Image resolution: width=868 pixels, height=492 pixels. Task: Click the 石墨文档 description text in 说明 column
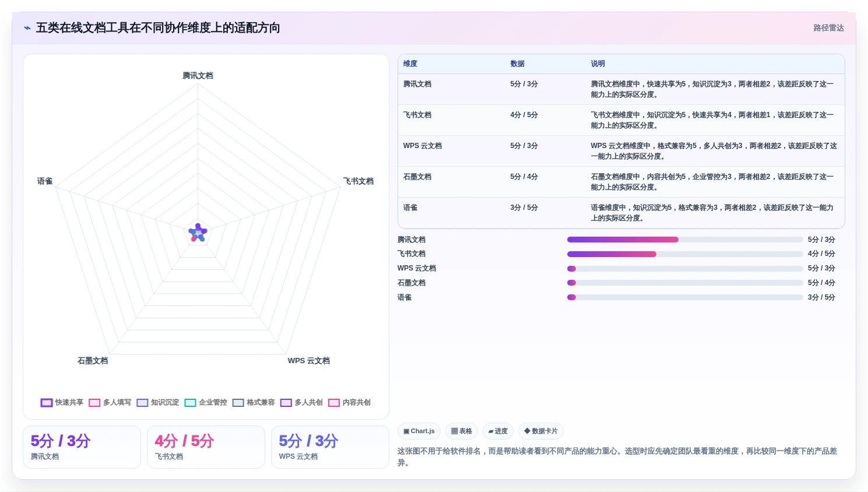(712, 182)
